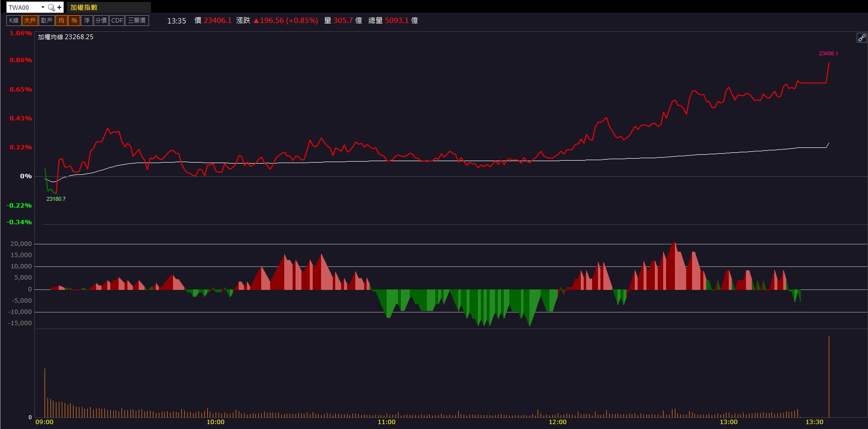Toggle the 分價 button

pyautogui.click(x=101, y=21)
